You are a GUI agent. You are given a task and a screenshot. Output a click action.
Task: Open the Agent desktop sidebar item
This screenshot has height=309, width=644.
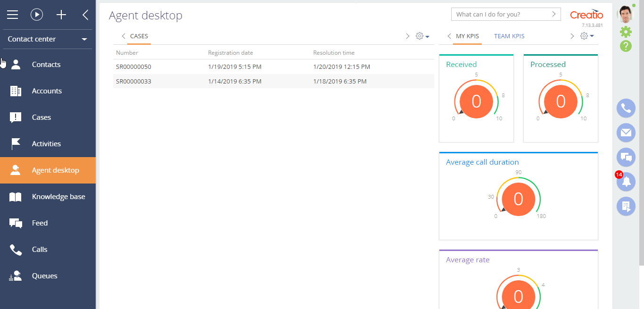pos(55,170)
